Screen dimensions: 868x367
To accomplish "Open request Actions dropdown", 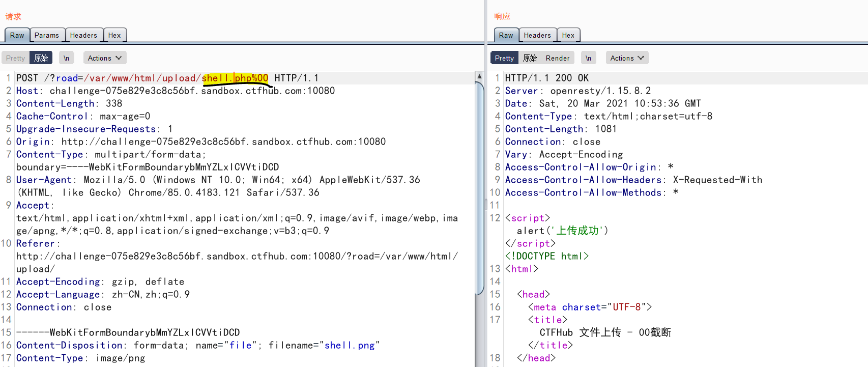I will pyautogui.click(x=104, y=58).
